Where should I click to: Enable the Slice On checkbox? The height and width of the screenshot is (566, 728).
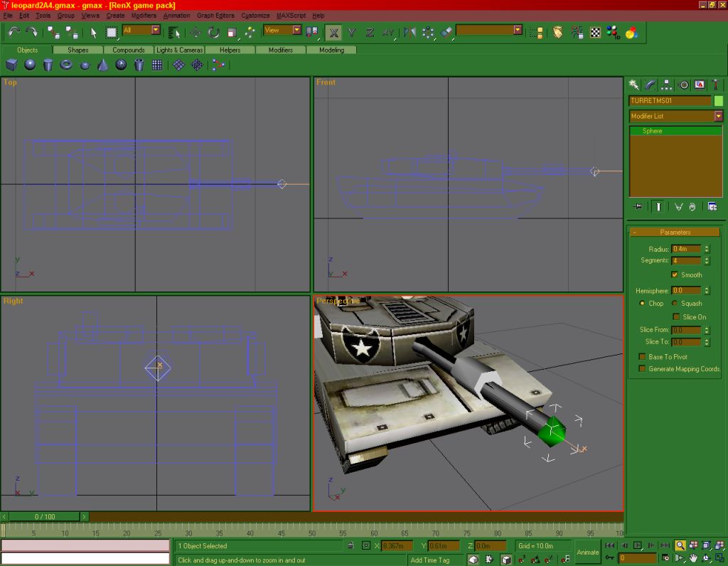[677, 317]
